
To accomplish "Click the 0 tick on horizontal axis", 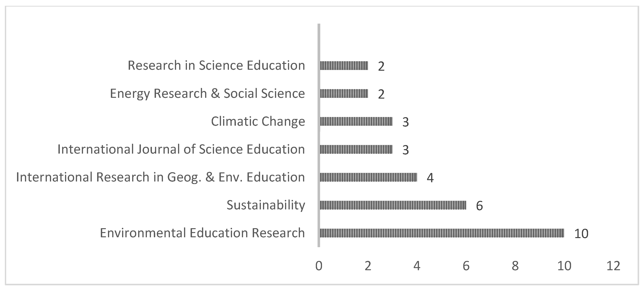I will coord(319,266).
